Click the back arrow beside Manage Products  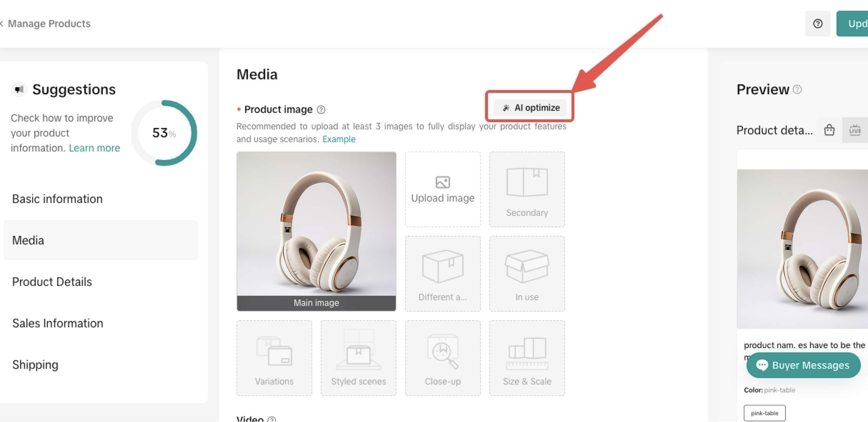pyautogui.click(x=2, y=23)
